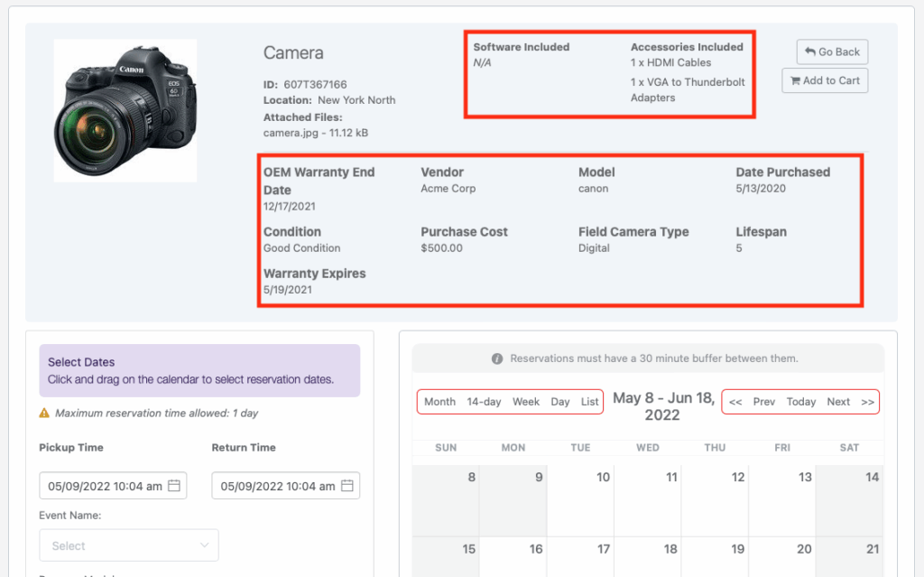
Task: Open the Pickup Time calendar picker icon
Action: (175, 485)
